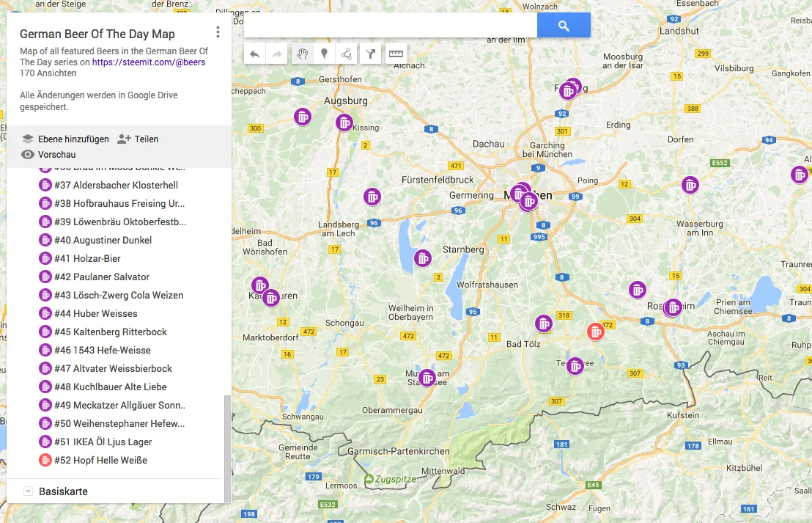Open the three-dot map options menu
This screenshot has width=812, height=523.
tap(218, 32)
